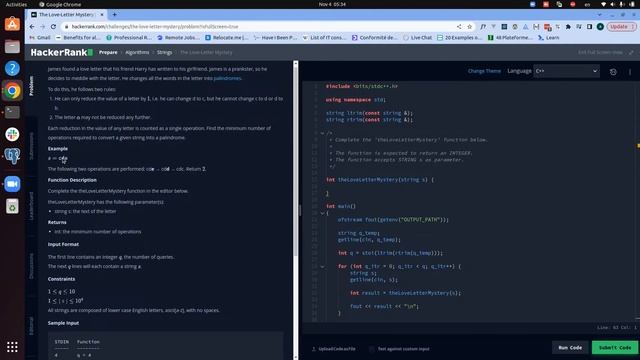Collapse the for loop fold arrow

tap(322, 267)
